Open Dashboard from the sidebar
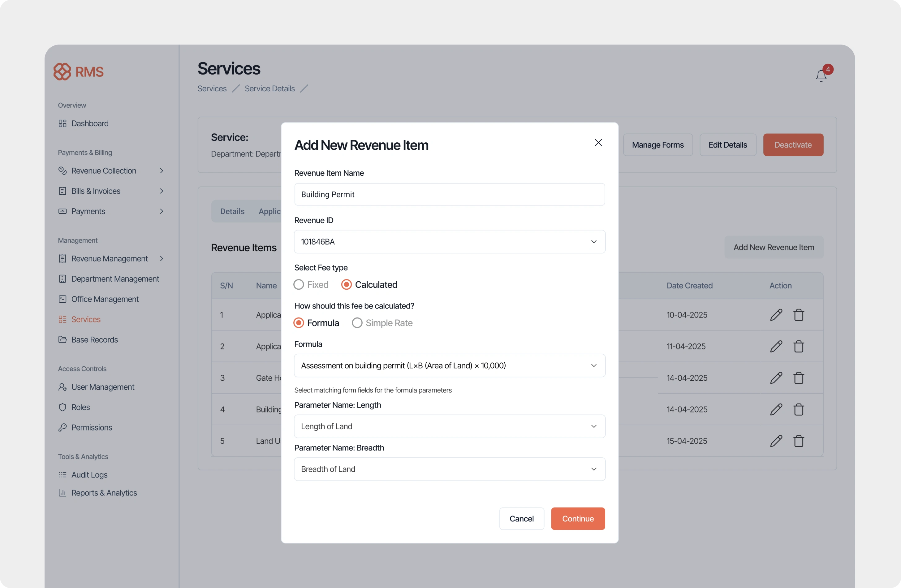Image resolution: width=901 pixels, height=588 pixels. [90, 123]
